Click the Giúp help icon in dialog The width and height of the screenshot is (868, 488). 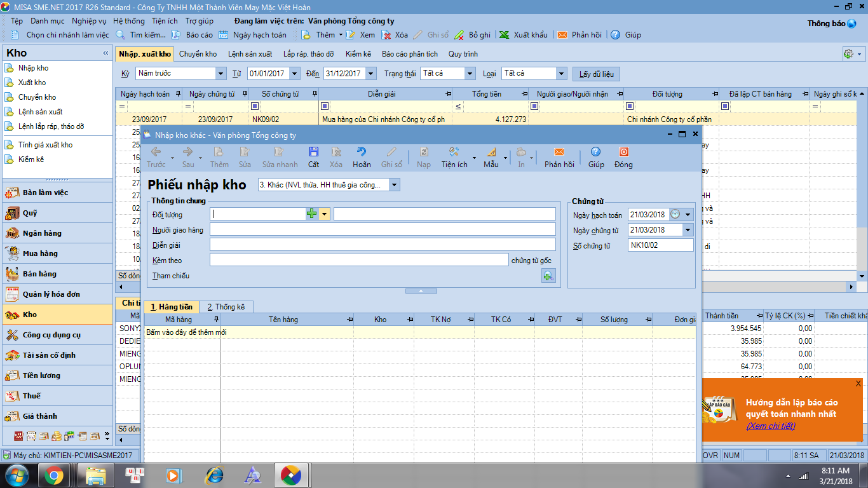pos(596,152)
